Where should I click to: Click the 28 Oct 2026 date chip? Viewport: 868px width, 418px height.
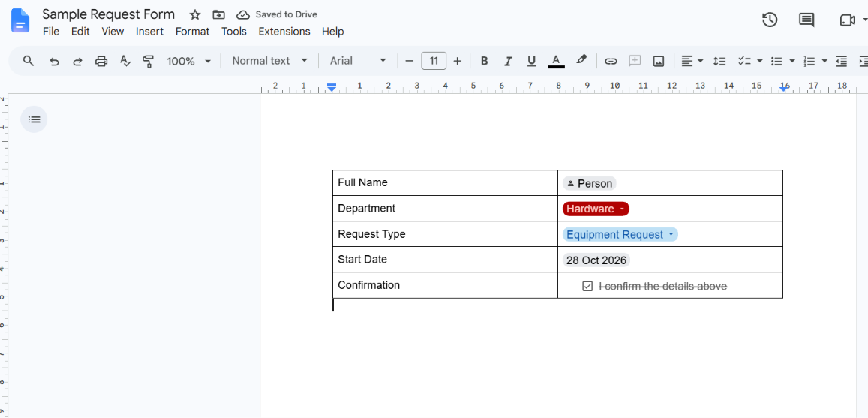(x=596, y=260)
